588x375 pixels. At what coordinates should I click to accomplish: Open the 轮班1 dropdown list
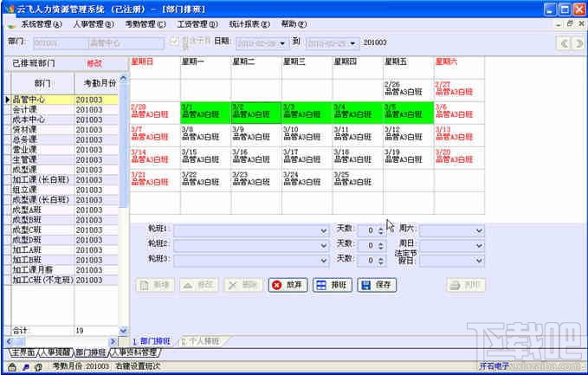click(x=324, y=230)
